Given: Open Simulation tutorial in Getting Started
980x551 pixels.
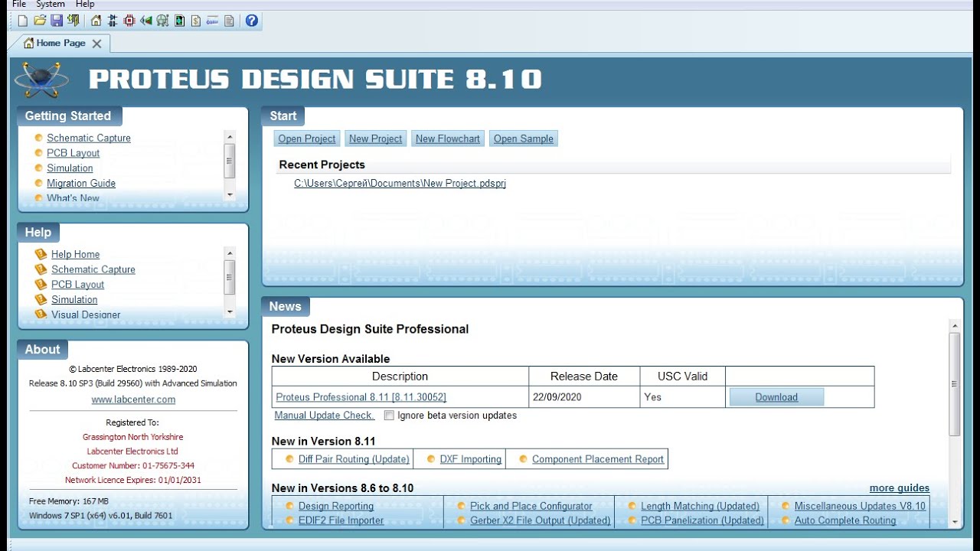Looking at the screenshot, I should point(70,168).
